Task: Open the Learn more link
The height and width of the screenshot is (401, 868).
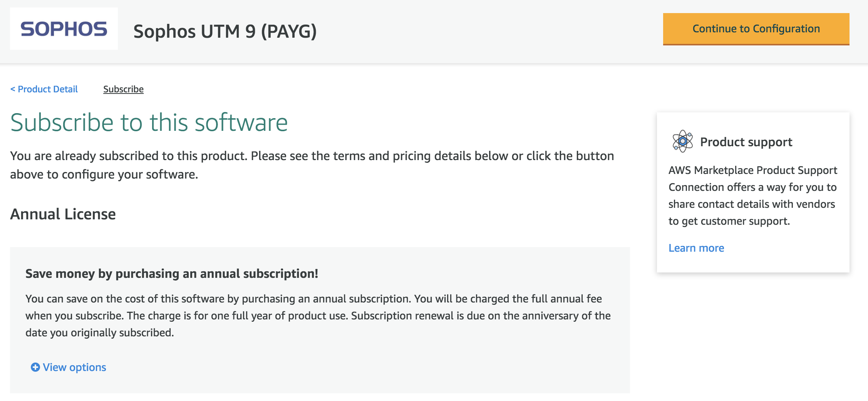Action: pyautogui.click(x=696, y=248)
